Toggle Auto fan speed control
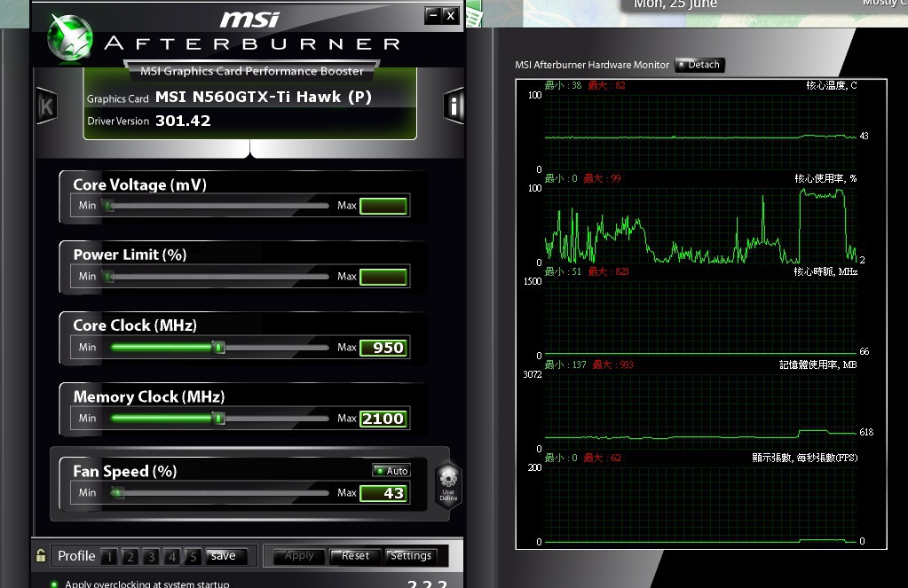Screen dimensions: 908x588 pos(391,471)
